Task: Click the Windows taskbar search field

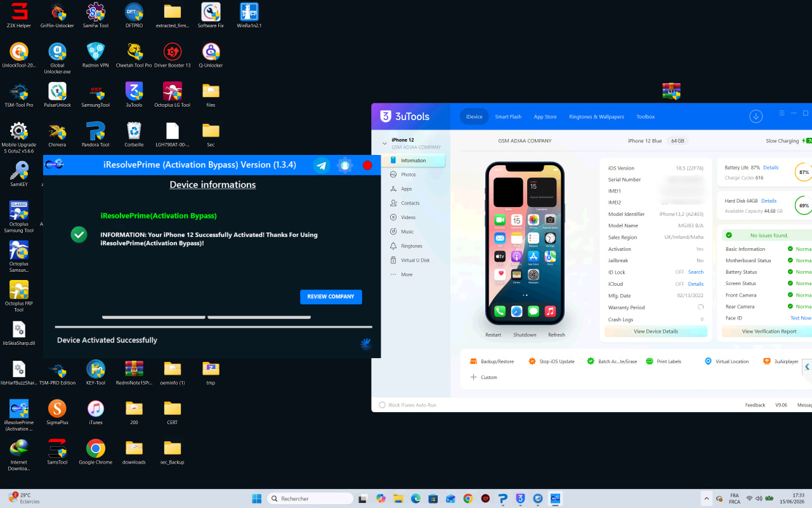Action: [310, 498]
